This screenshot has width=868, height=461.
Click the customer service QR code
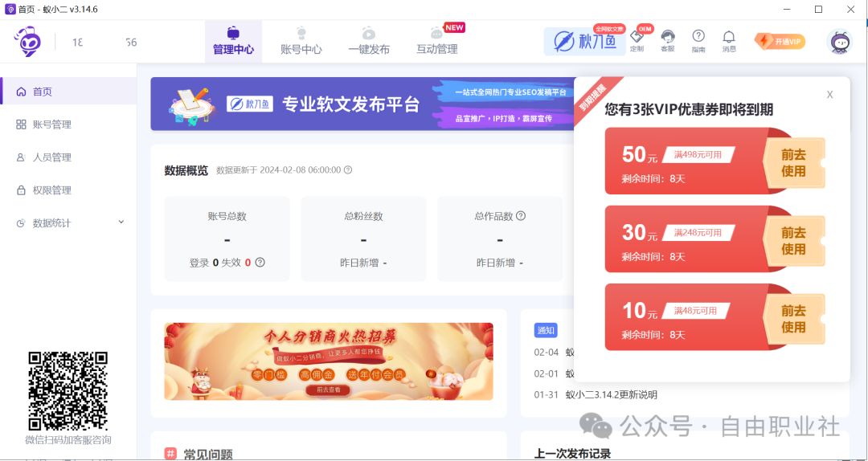[x=68, y=390]
